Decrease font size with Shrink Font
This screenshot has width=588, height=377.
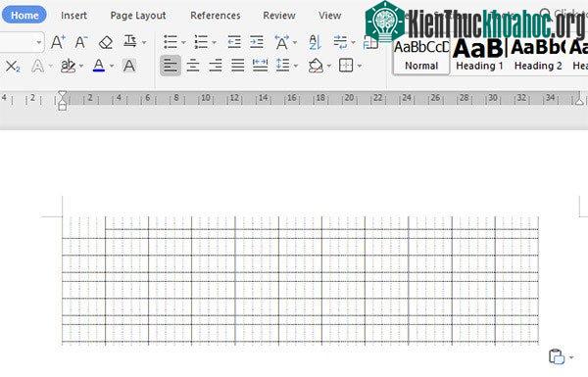click(81, 42)
